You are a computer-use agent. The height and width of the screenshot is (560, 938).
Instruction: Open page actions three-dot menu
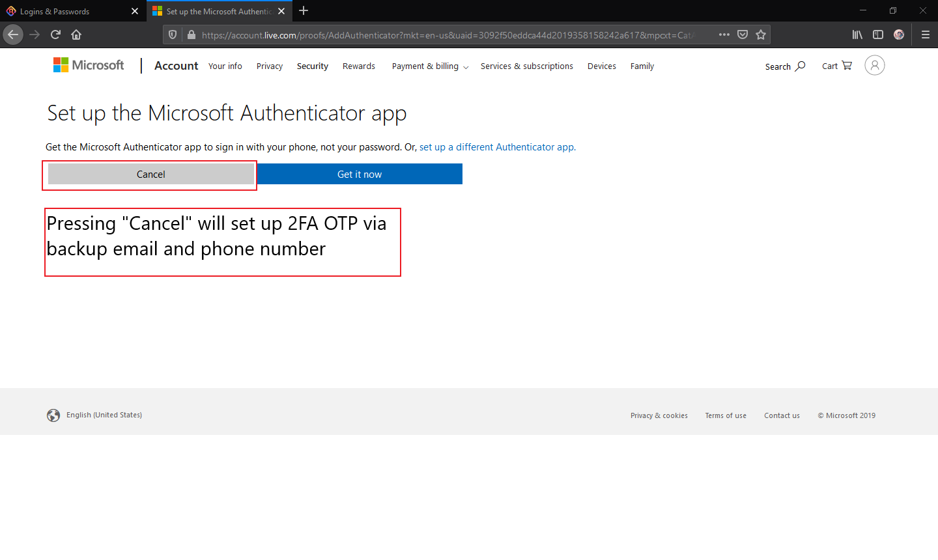pyautogui.click(x=724, y=35)
